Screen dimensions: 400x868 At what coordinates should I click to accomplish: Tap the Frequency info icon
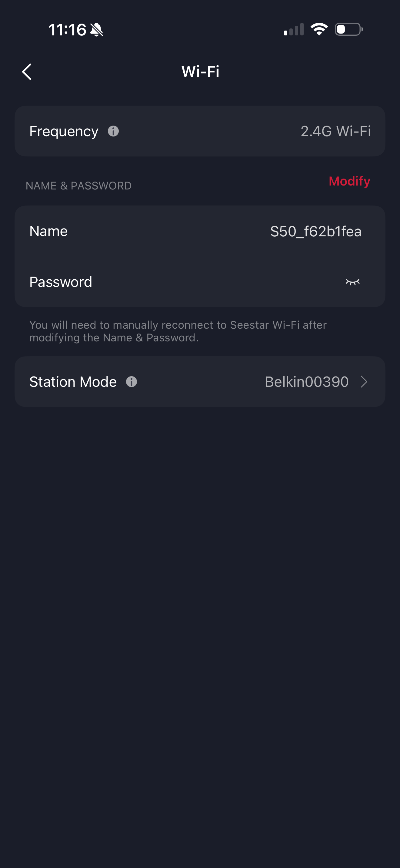point(113,131)
